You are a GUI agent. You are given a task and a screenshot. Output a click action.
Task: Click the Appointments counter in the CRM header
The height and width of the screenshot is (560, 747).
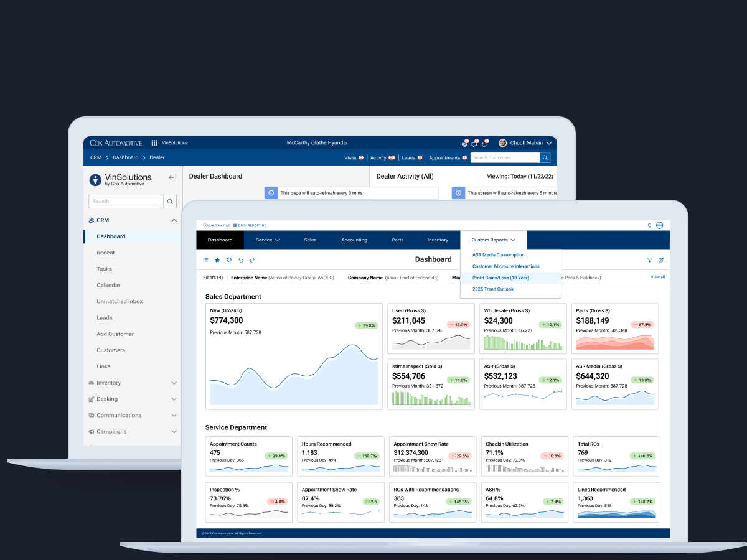(x=448, y=158)
